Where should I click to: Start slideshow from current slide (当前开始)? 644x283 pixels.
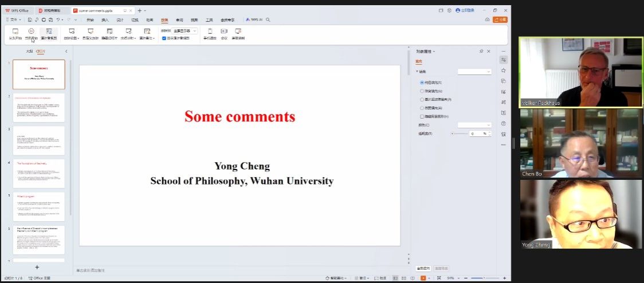[32, 34]
